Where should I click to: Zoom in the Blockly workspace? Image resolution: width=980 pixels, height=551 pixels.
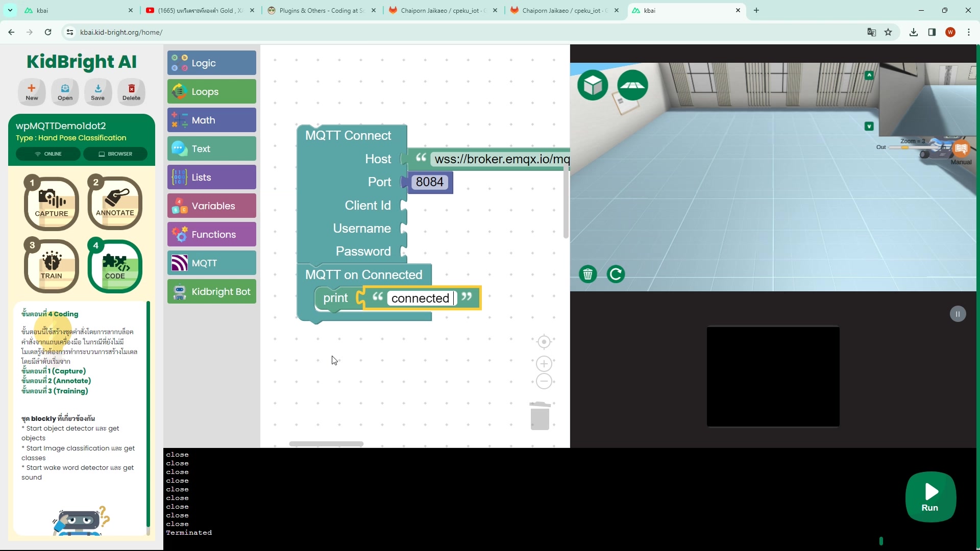coord(544,364)
